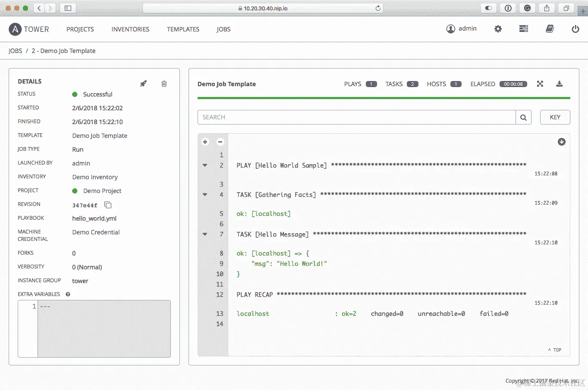Screen dimensions: 588x390
Task: Reload page in address bar
Action: pyautogui.click(x=378, y=8)
